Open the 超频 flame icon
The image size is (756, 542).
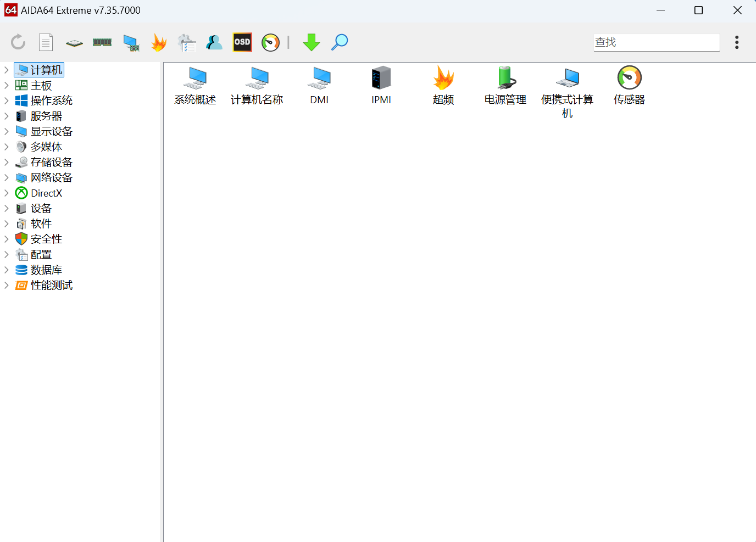[443, 86]
